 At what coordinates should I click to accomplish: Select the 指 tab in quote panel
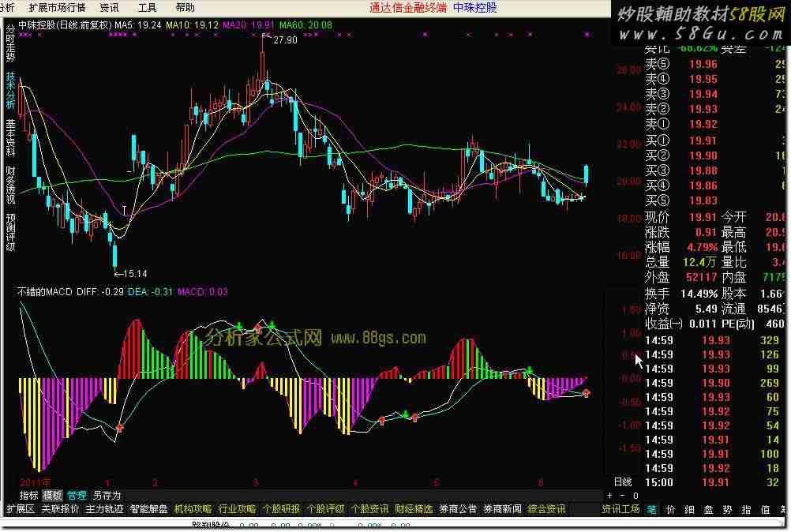click(746, 509)
